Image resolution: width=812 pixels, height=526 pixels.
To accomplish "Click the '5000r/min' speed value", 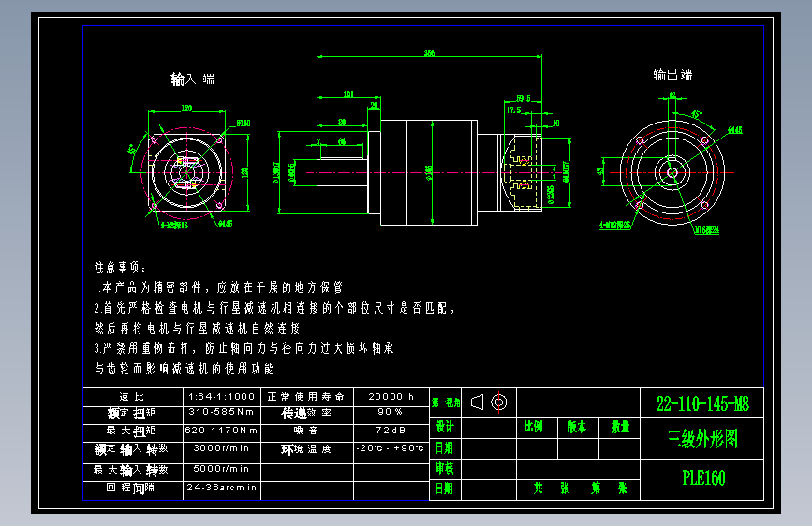I will [221, 469].
